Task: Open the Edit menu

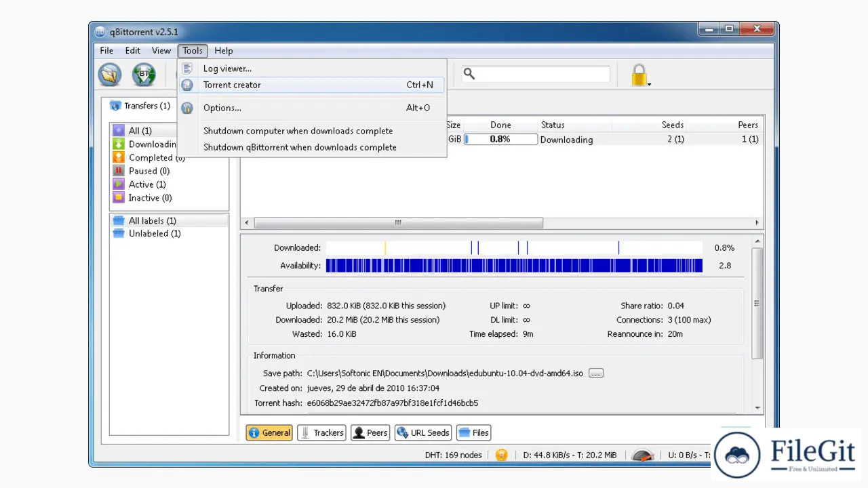Action: (133, 51)
